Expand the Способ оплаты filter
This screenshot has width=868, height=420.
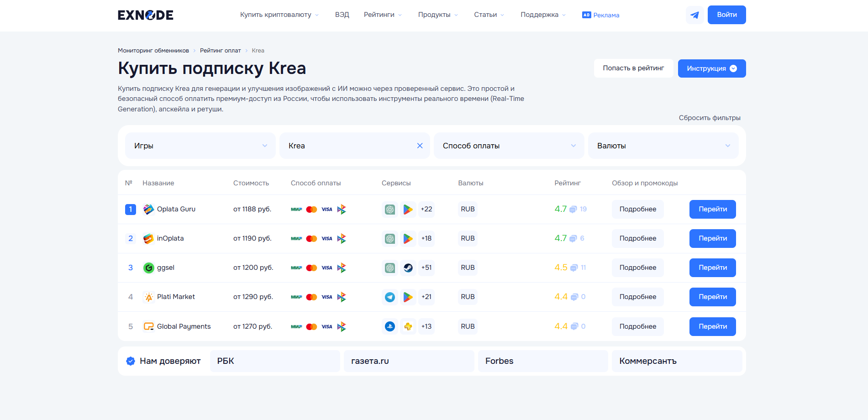click(509, 146)
